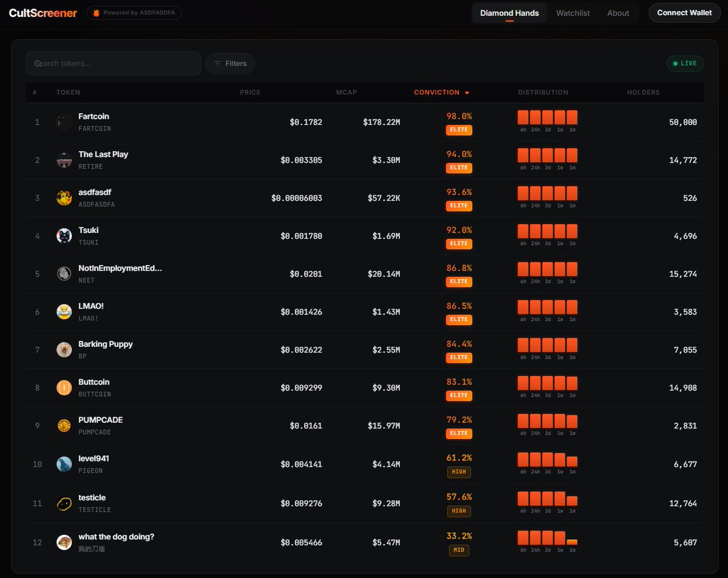Click the 'what the dog doing?' avatar
Image resolution: width=728 pixels, height=578 pixels.
pyautogui.click(x=64, y=542)
